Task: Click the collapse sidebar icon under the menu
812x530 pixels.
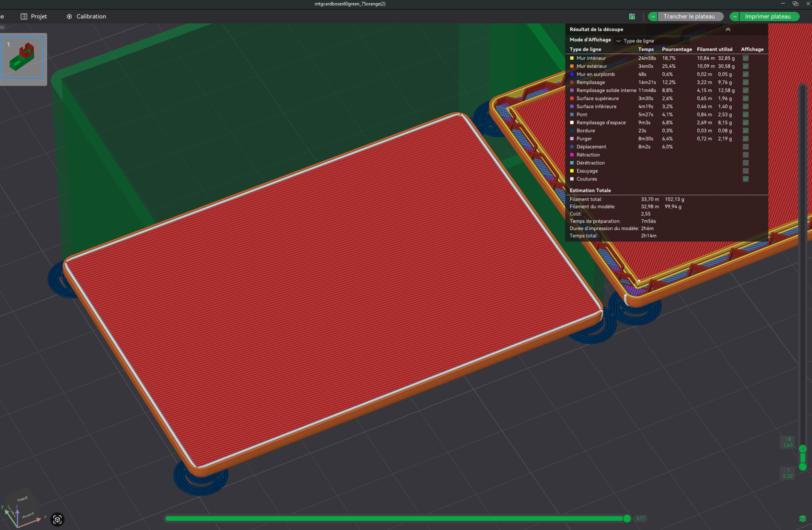Action: 2,27
